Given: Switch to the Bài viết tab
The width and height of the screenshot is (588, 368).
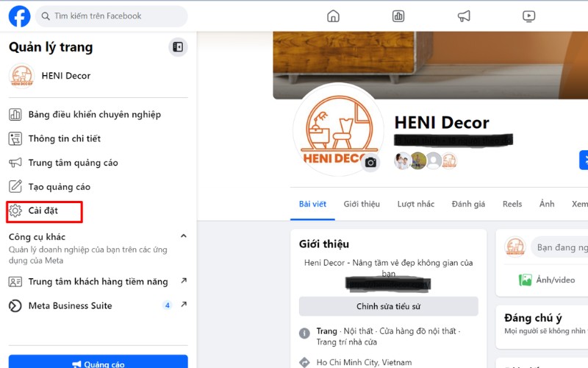Looking at the screenshot, I should 312,205.
